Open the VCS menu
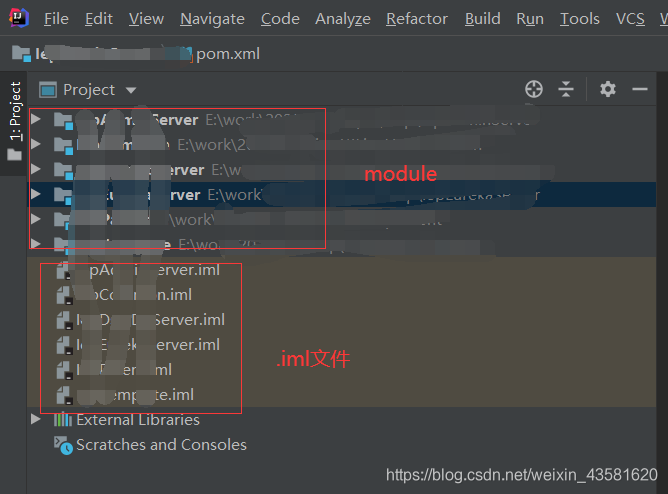This screenshot has height=494, width=668. (630, 19)
